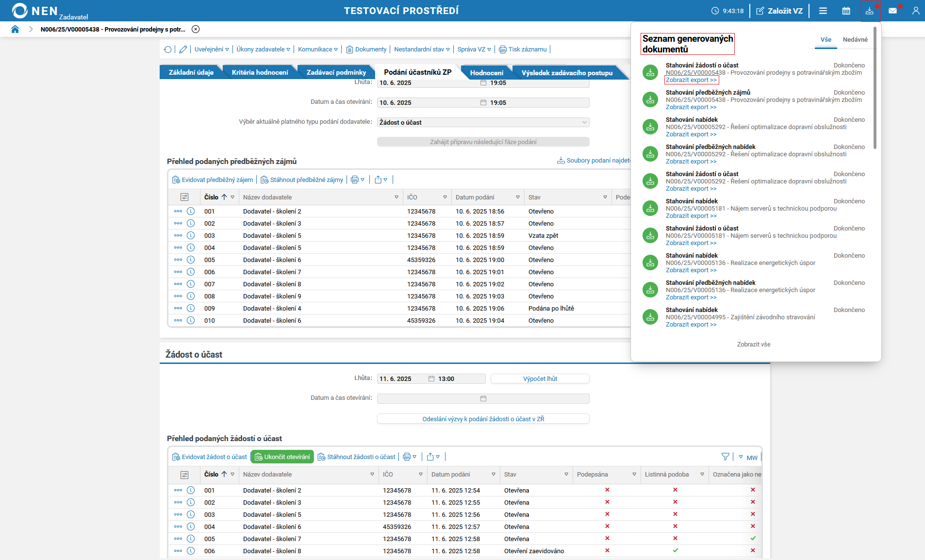Open the envelope messages icon
This screenshot has height=560, width=925.
pos(892,11)
